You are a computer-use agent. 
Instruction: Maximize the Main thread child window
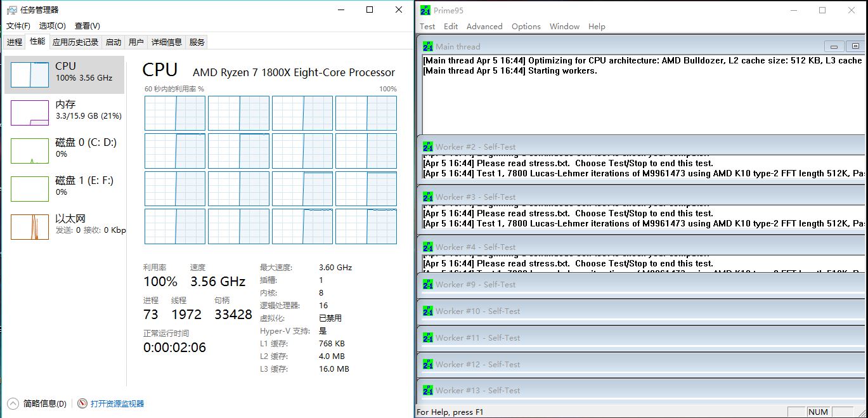855,46
